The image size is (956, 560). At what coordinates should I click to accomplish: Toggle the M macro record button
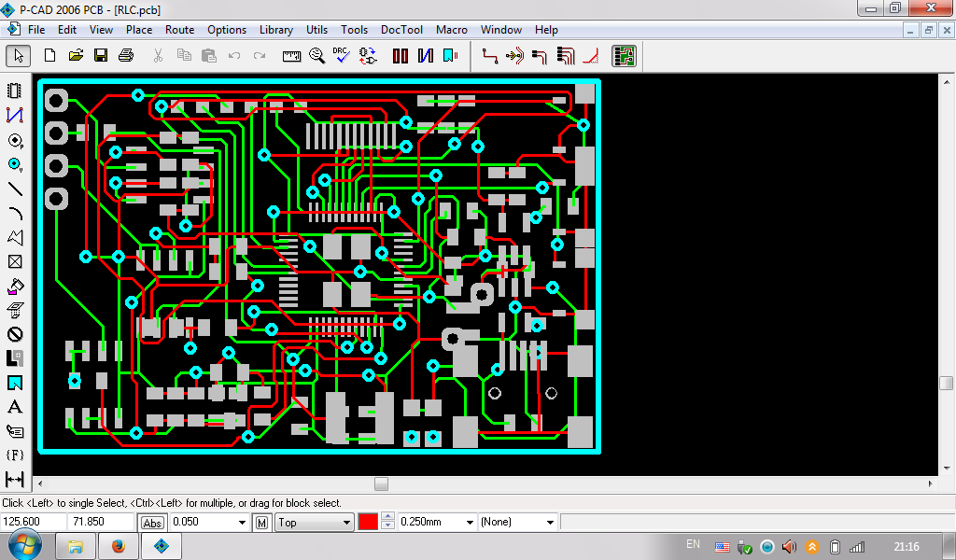(262, 523)
